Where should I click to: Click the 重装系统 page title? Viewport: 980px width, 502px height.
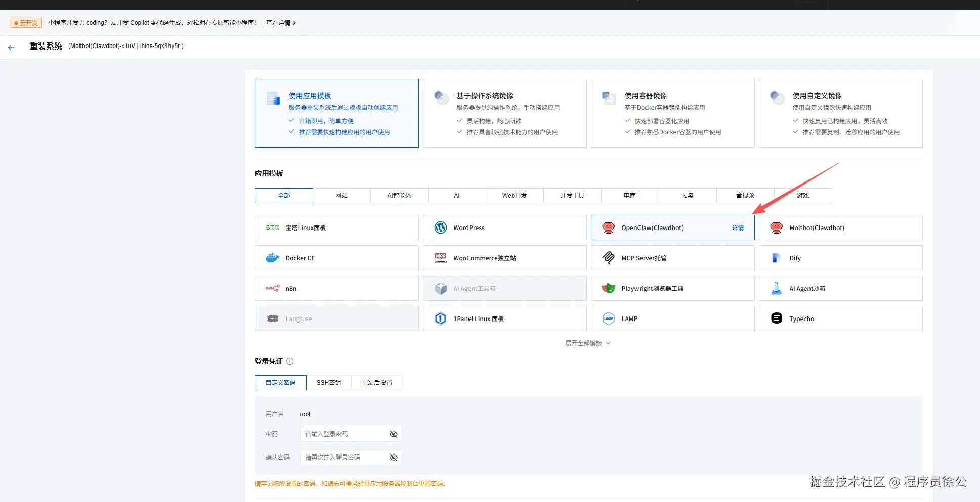click(46, 46)
